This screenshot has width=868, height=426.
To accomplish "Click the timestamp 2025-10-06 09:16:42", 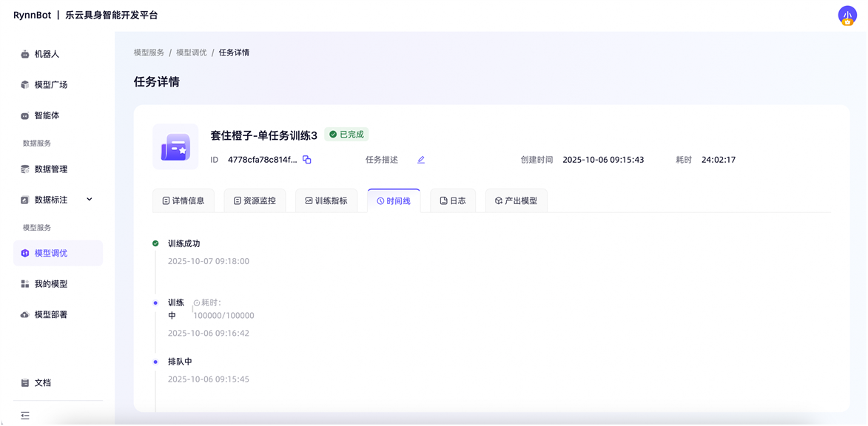I will tap(209, 334).
